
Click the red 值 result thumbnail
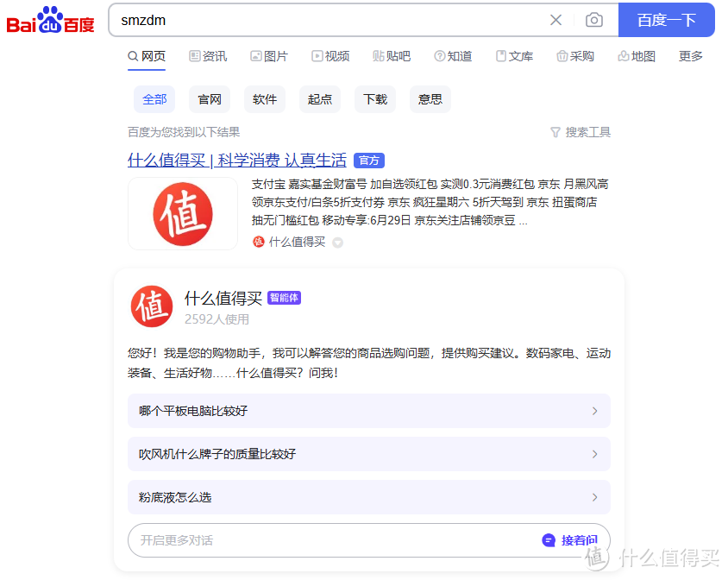(x=183, y=214)
